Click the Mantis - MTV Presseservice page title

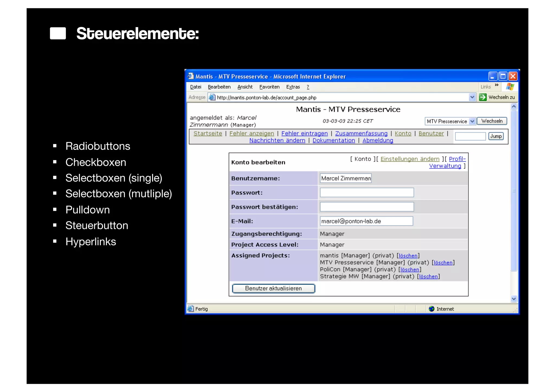[x=348, y=109]
